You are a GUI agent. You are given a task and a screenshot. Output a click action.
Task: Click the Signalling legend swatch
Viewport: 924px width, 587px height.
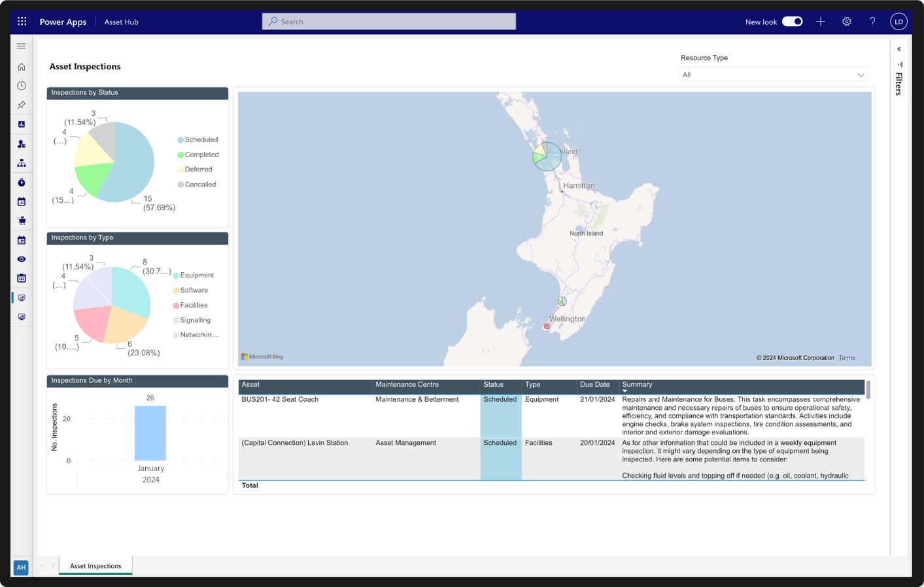pyautogui.click(x=176, y=321)
